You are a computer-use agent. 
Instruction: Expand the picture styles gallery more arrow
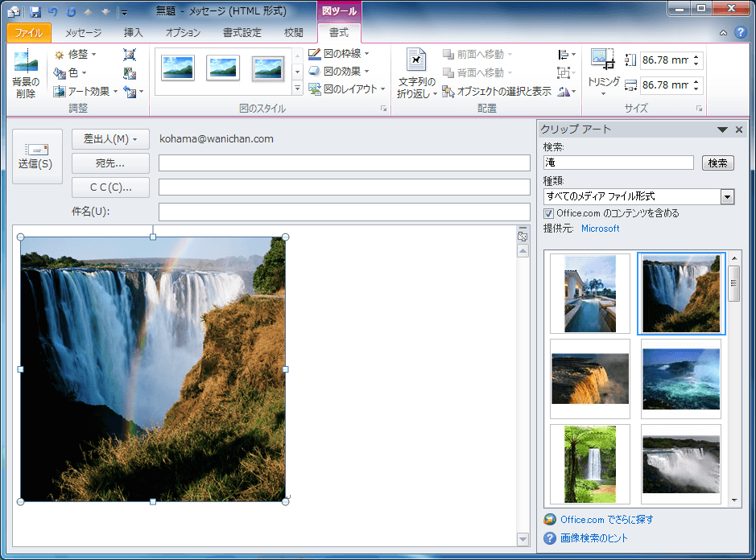[x=297, y=89]
